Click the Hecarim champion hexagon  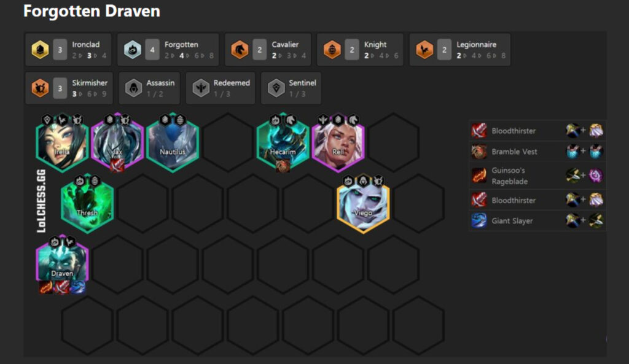(x=283, y=142)
